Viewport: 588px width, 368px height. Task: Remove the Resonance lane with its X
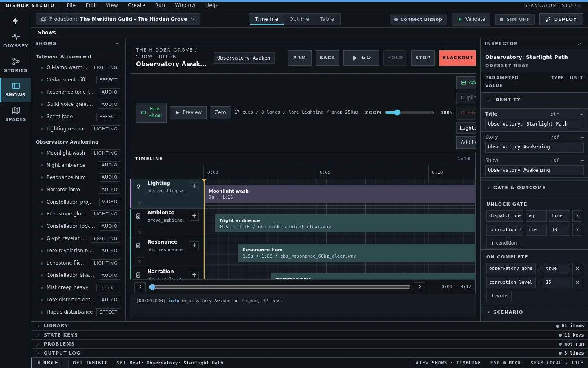[x=140, y=262]
